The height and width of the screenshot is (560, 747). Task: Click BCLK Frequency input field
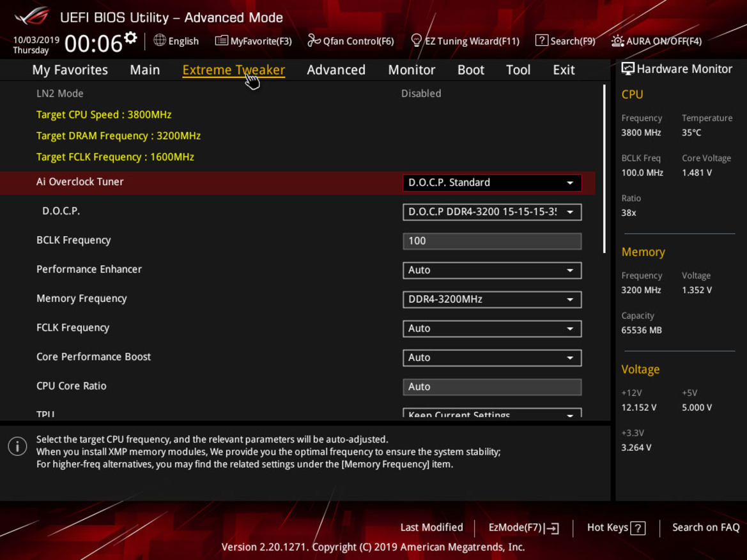click(491, 241)
